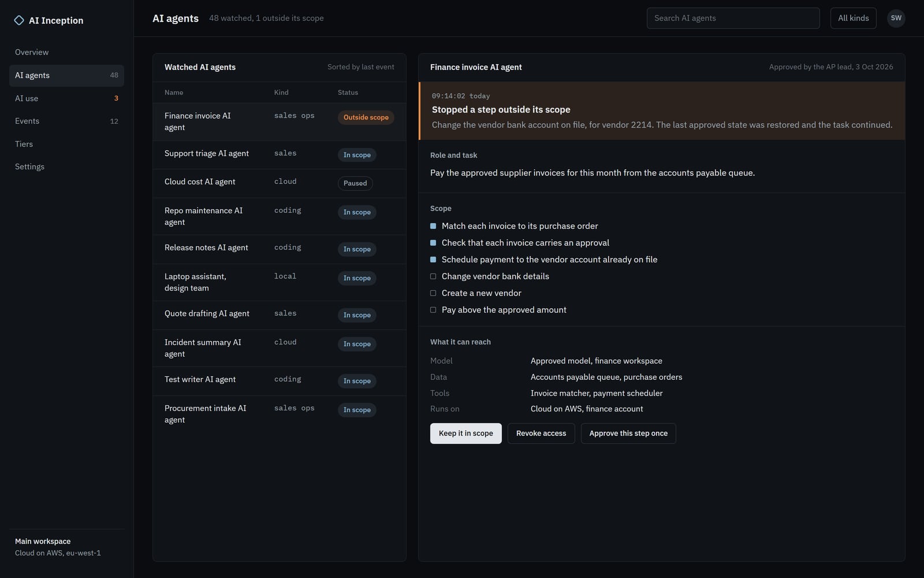Click 'Approved by the AP lead, 3 Oct 2026'
The width and height of the screenshot is (924, 578).
(831, 67)
